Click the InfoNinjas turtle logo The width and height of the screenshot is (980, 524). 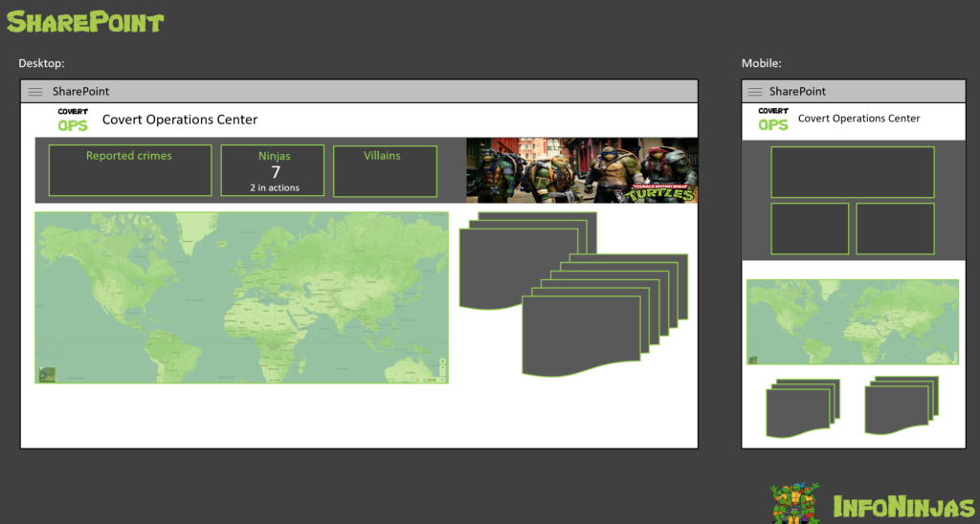click(795, 503)
